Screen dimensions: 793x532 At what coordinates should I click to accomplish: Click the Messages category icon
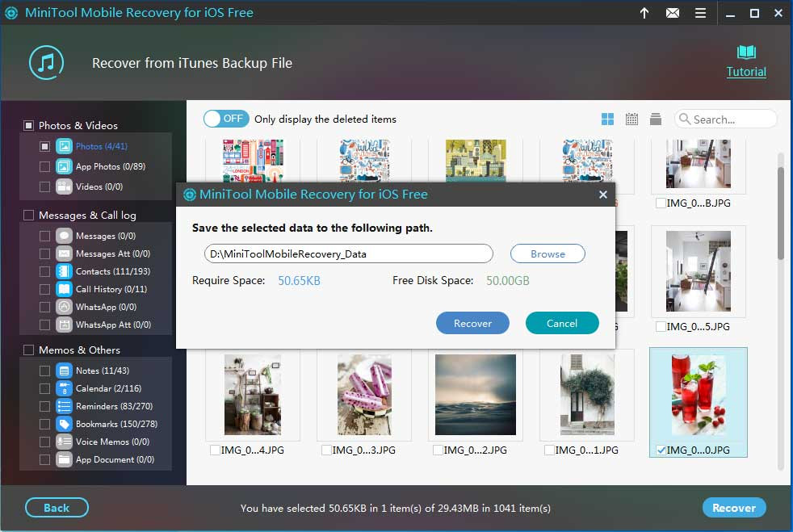pos(64,236)
